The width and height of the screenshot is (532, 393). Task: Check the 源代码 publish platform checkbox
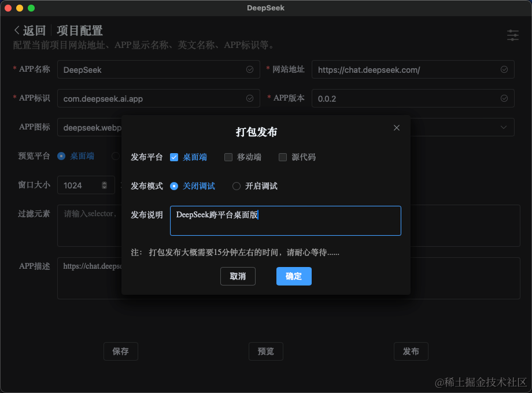pyautogui.click(x=283, y=157)
